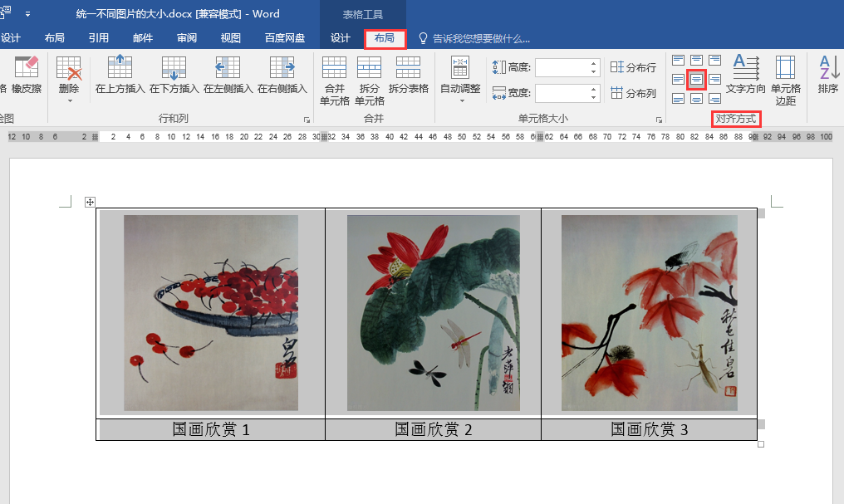This screenshot has width=844, height=504.
Task: Open Cell Margins (单元格边距)
Action: tap(785, 81)
